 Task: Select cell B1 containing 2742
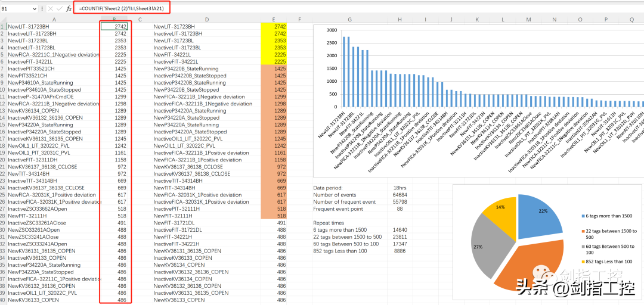[113, 27]
